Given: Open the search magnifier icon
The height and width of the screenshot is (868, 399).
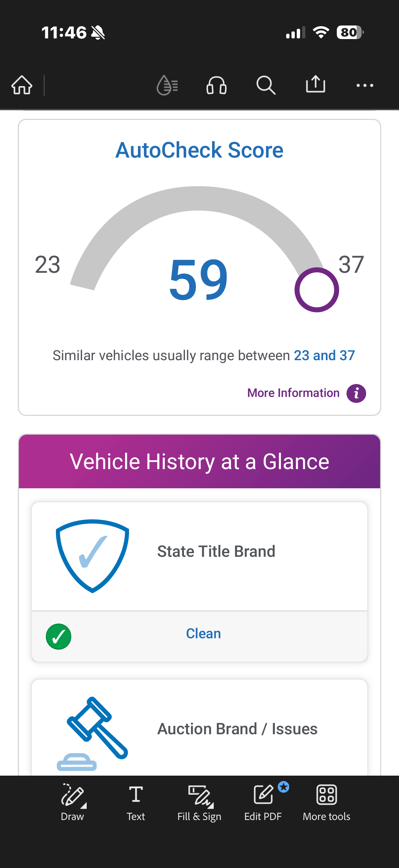Looking at the screenshot, I should click(x=266, y=85).
